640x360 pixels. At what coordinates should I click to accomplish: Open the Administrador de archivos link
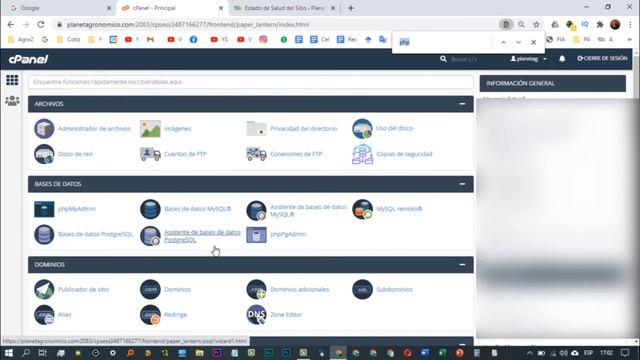94,129
